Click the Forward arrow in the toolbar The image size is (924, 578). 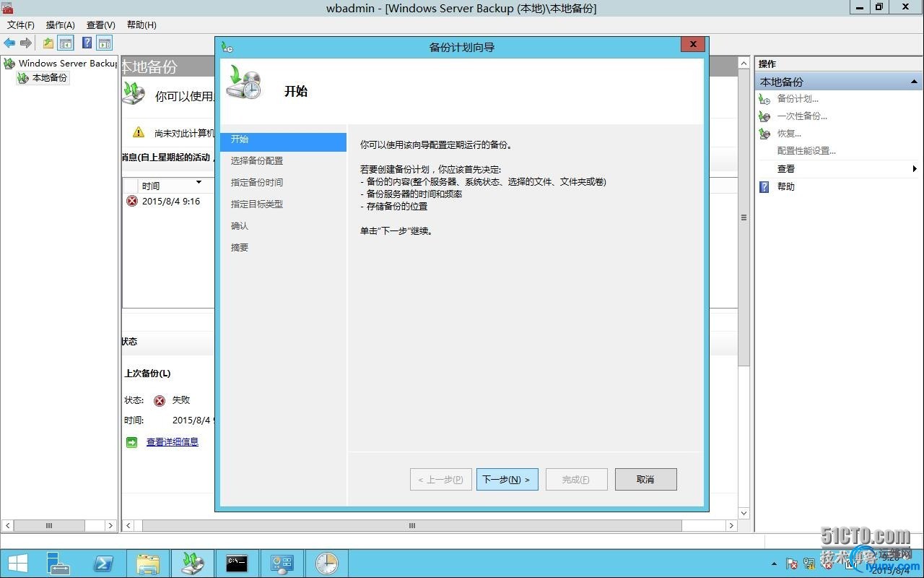26,43
